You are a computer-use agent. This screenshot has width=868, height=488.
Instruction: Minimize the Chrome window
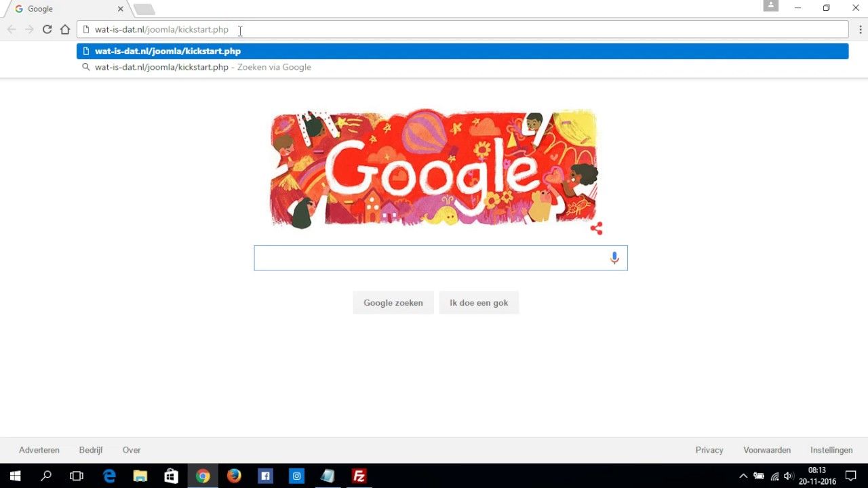point(797,8)
